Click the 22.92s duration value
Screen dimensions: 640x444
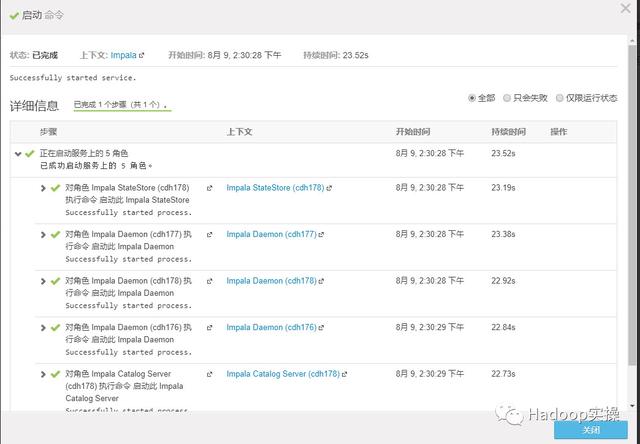pyautogui.click(x=503, y=281)
